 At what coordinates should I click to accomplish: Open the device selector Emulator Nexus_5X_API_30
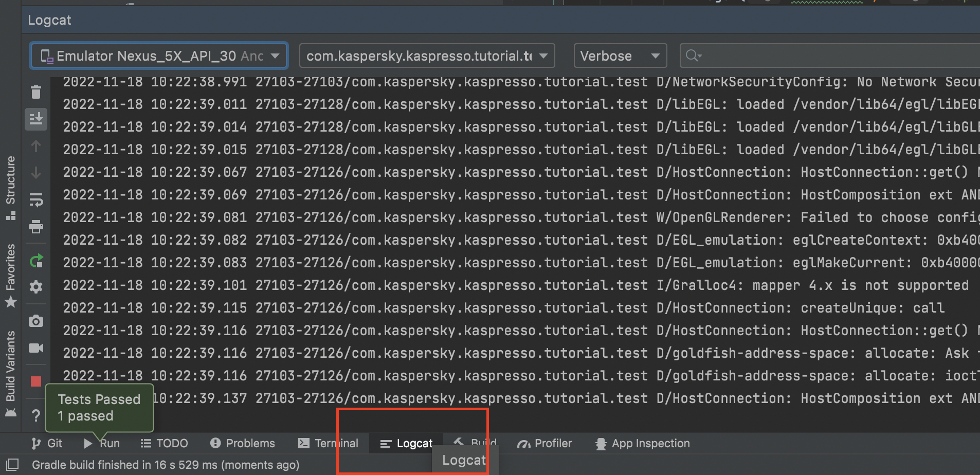pos(159,56)
